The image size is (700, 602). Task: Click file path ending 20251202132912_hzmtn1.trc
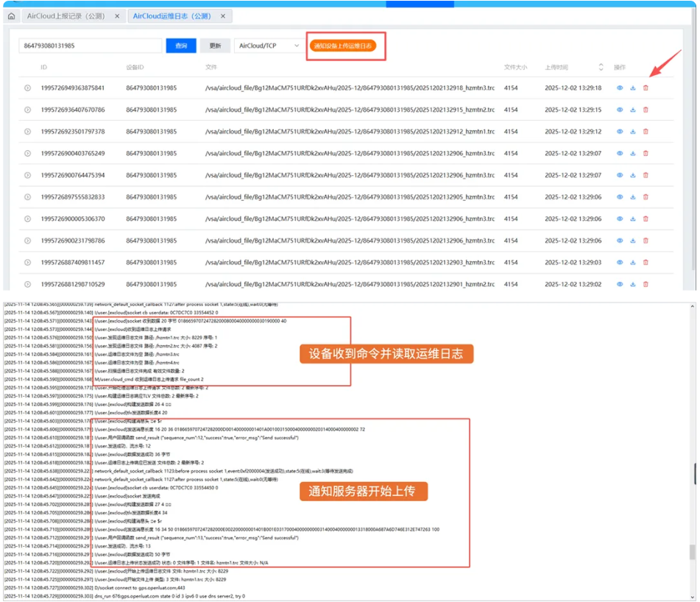coord(350,132)
